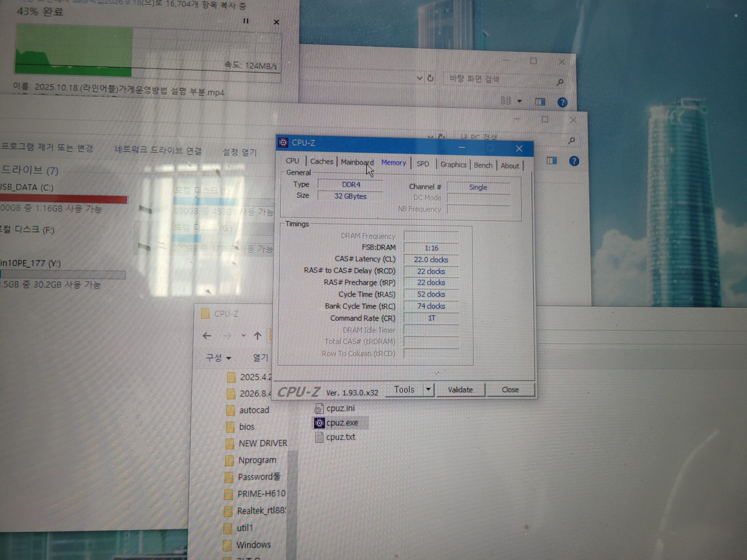Switch to the CPU tab

(293, 161)
